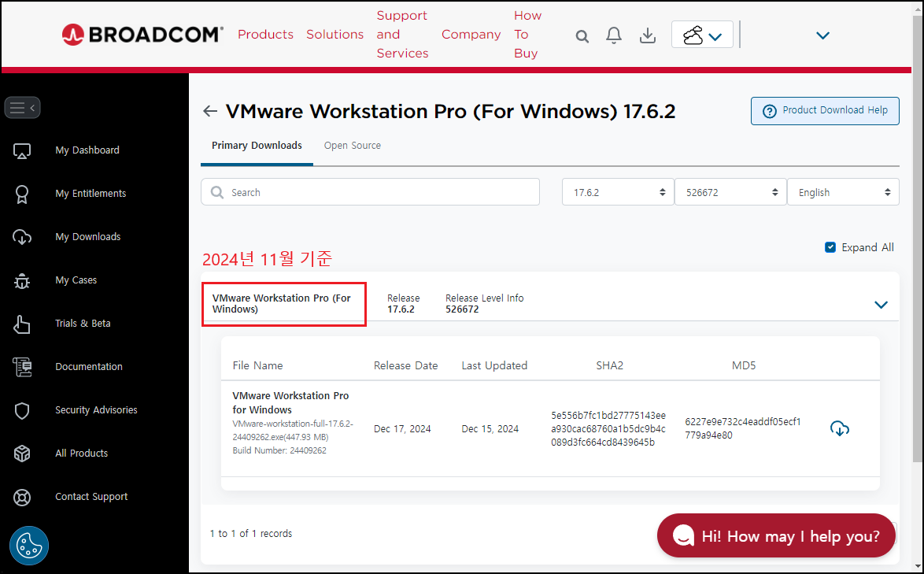924x574 pixels.
Task: Open Solutions menu
Action: 334,34
